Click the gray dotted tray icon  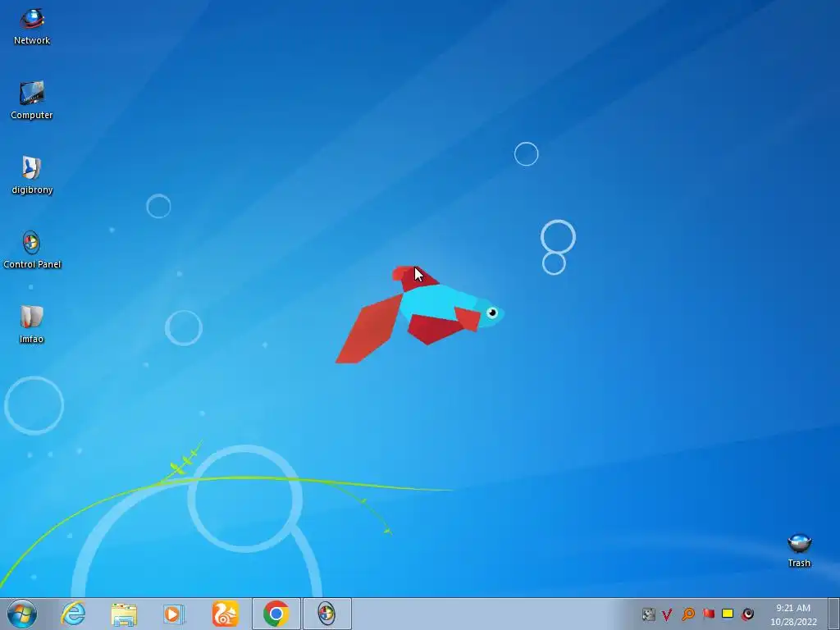click(648, 614)
